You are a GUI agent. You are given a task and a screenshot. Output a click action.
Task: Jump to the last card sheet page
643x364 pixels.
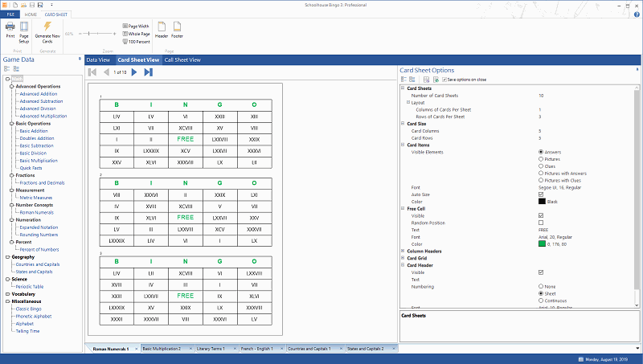coord(148,72)
